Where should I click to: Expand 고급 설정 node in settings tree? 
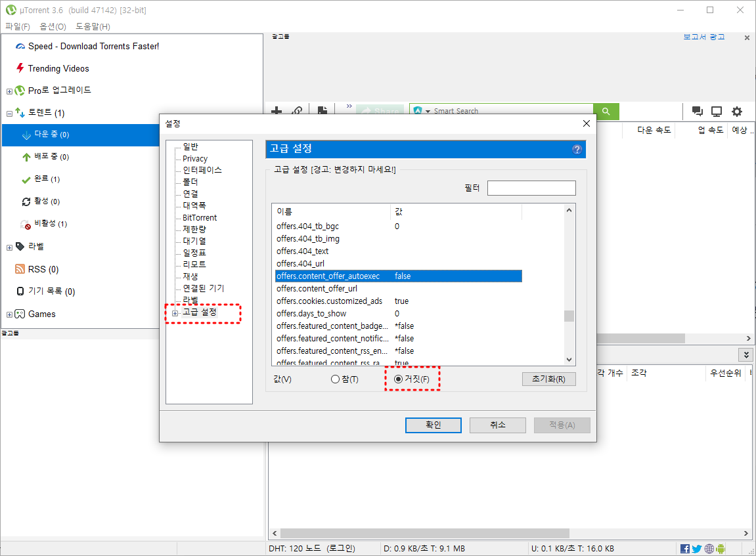pos(175,313)
